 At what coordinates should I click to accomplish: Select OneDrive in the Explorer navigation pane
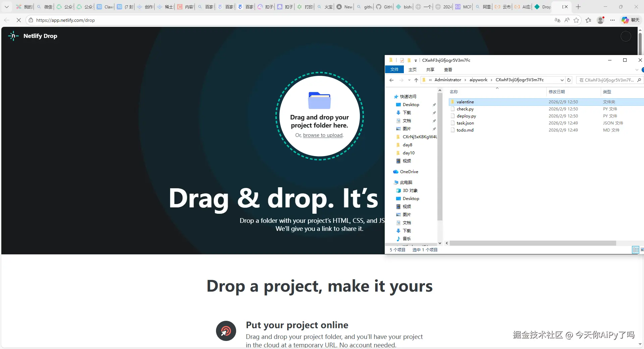click(406, 172)
